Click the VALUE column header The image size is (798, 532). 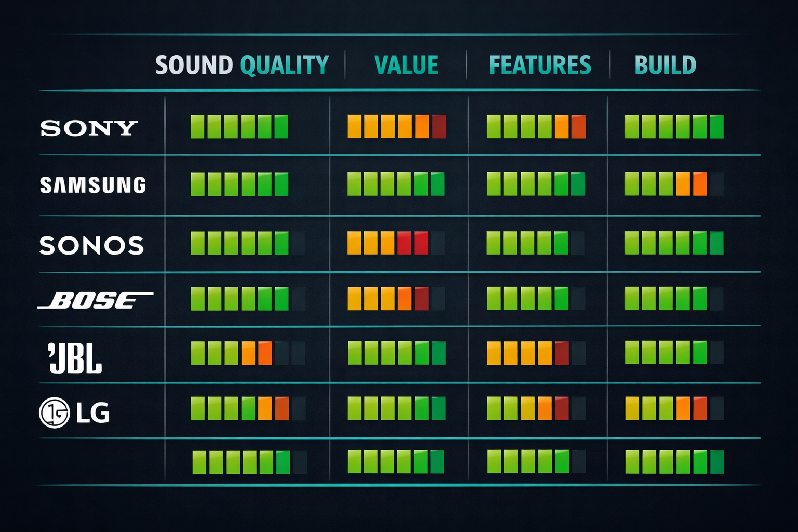pos(406,65)
